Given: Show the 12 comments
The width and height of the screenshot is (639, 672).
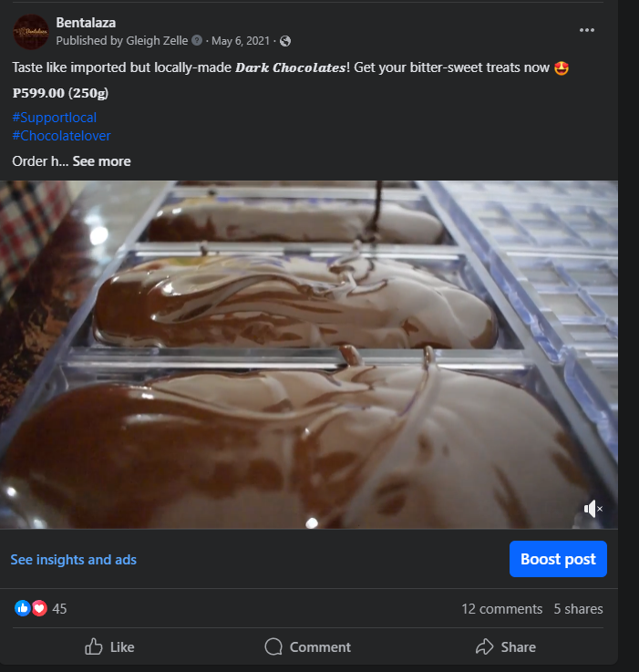Looking at the screenshot, I should (x=501, y=609).
